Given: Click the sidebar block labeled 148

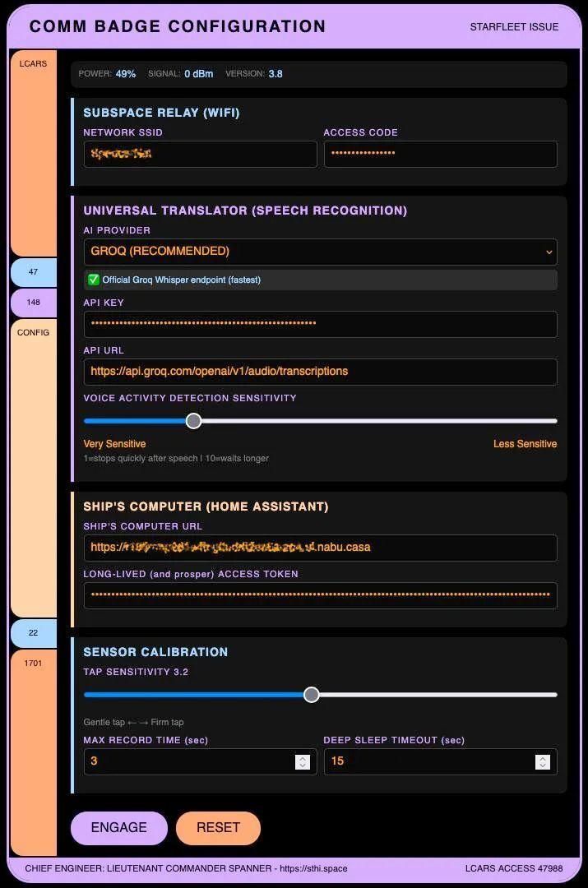Looking at the screenshot, I should 34,303.
